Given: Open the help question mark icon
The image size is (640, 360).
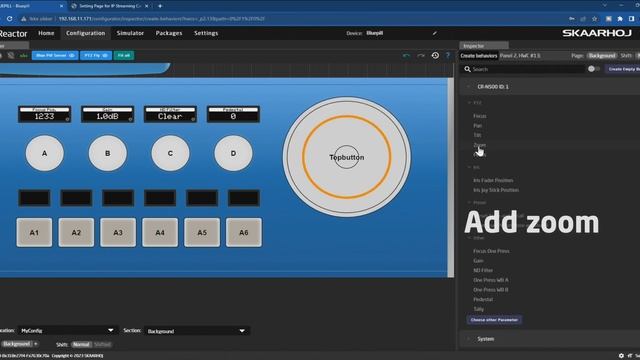Looking at the screenshot, I should click(448, 55).
